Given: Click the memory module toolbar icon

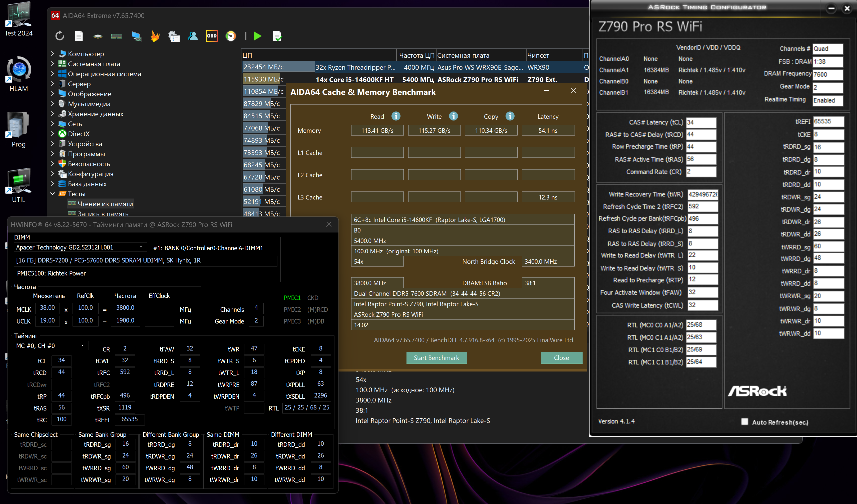Looking at the screenshot, I should point(116,36).
